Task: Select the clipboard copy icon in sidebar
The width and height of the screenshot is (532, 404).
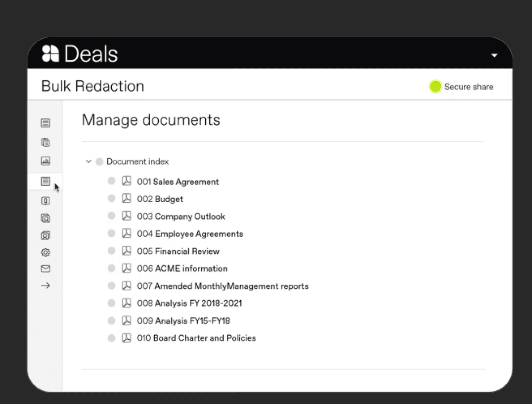Action: click(x=45, y=142)
